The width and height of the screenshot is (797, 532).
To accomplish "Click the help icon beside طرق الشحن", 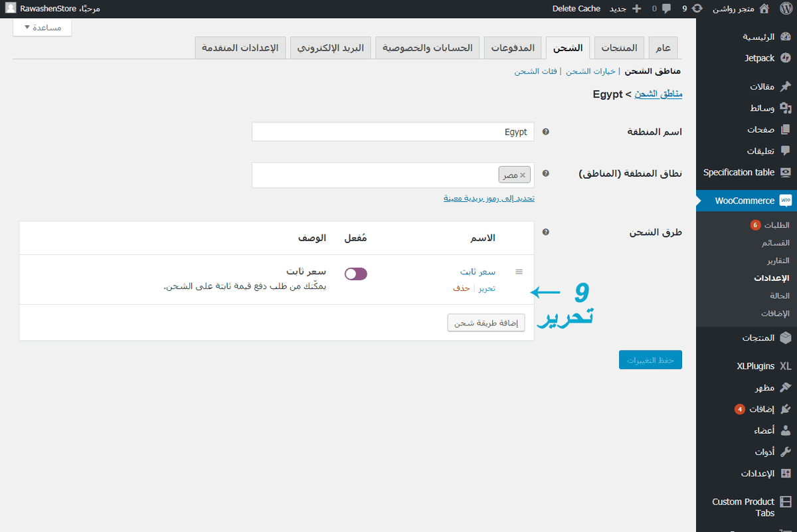I will (x=546, y=232).
